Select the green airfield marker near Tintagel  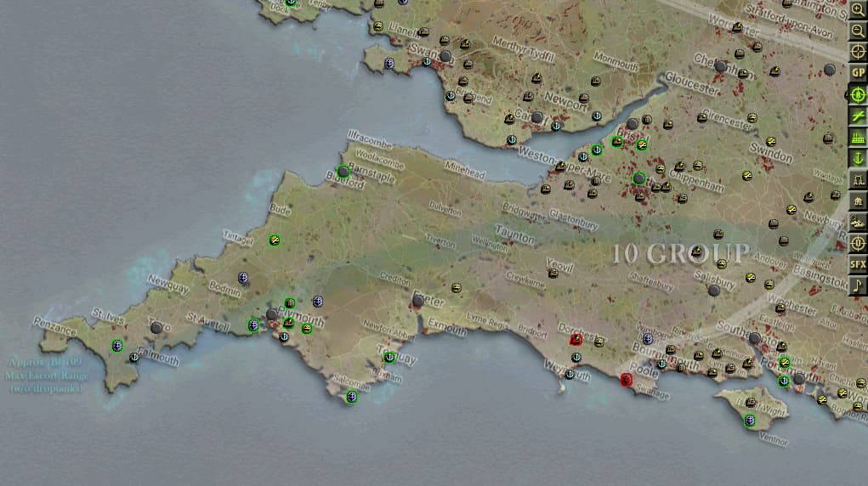(x=275, y=240)
